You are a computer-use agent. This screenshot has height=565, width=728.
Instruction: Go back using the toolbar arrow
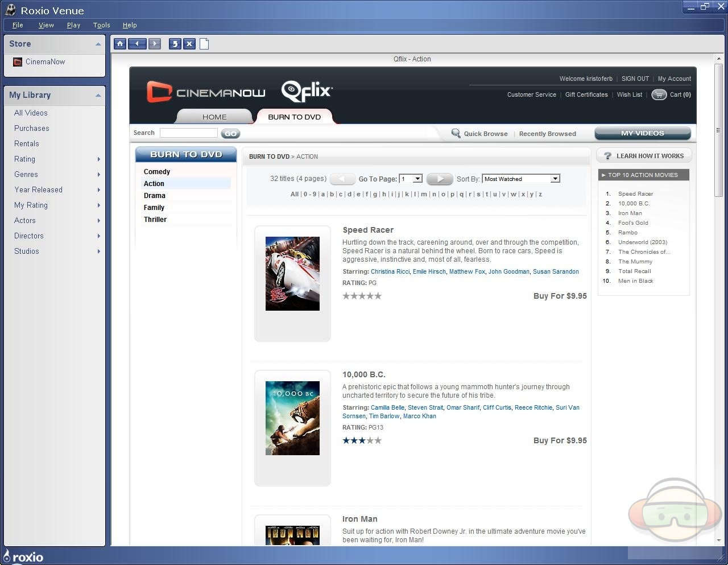137,44
